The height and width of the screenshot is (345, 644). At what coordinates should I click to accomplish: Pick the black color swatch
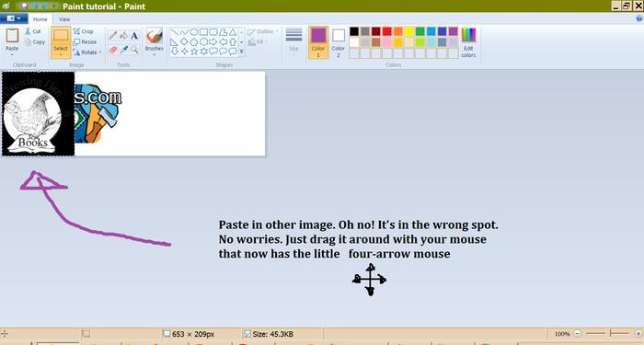[354, 31]
